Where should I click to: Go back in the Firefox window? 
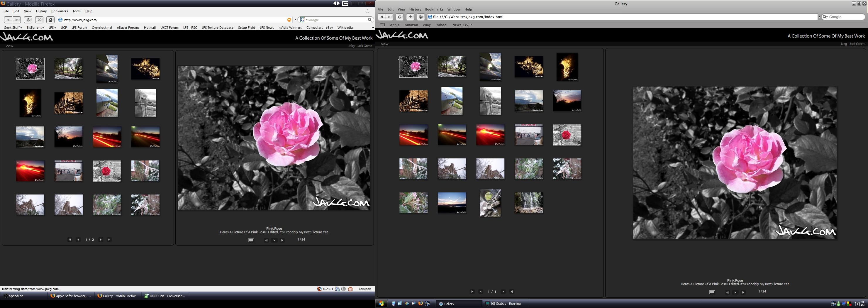click(x=8, y=20)
